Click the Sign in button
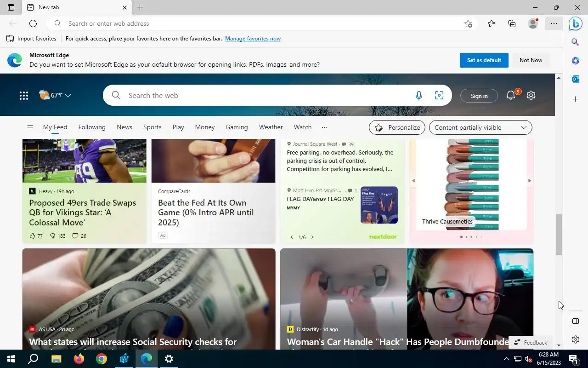The height and width of the screenshot is (368, 588). pyautogui.click(x=479, y=96)
